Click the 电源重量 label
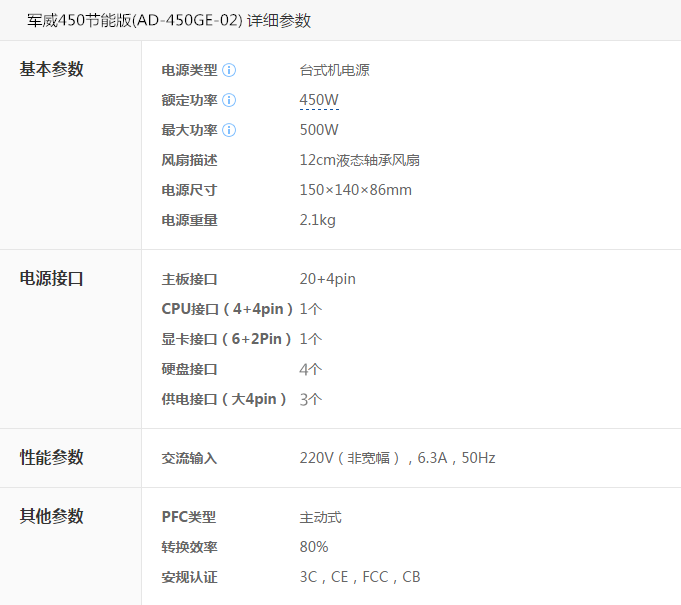Image resolution: width=681 pixels, height=605 pixels. tap(189, 220)
